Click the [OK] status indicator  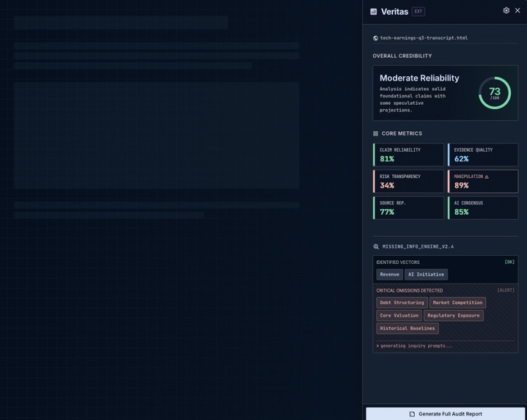(x=509, y=262)
